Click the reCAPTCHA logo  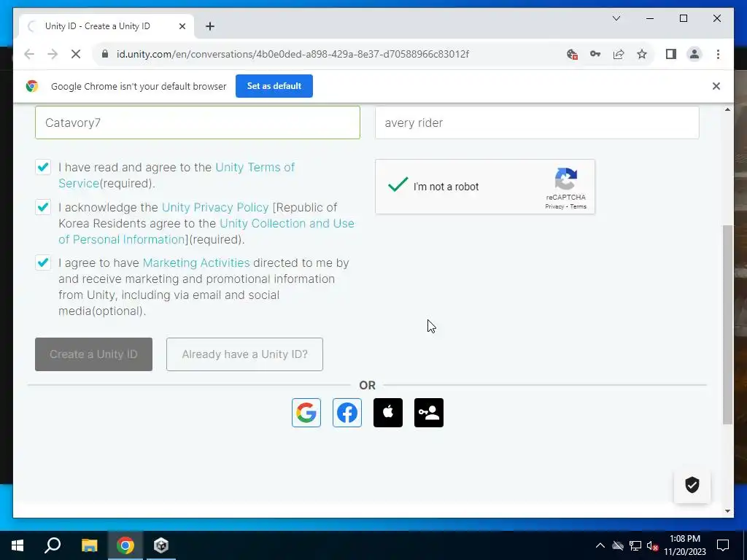pyautogui.click(x=565, y=179)
